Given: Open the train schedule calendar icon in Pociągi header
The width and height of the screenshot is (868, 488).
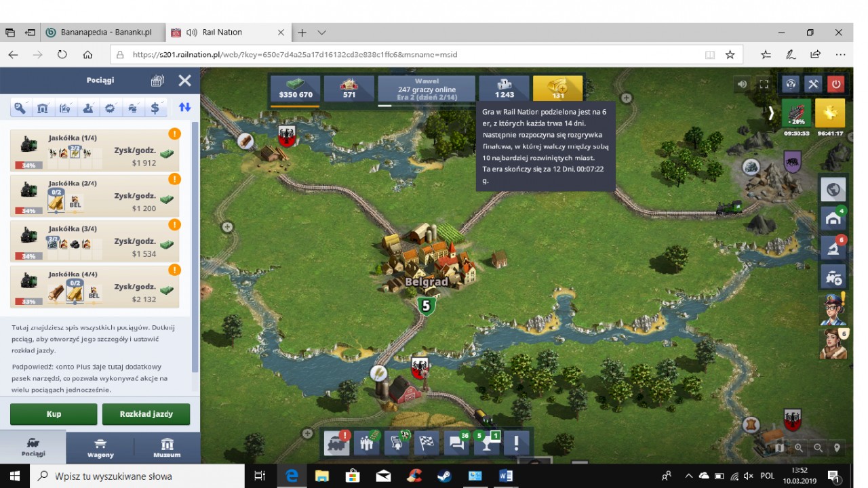Looking at the screenshot, I should click(157, 81).
